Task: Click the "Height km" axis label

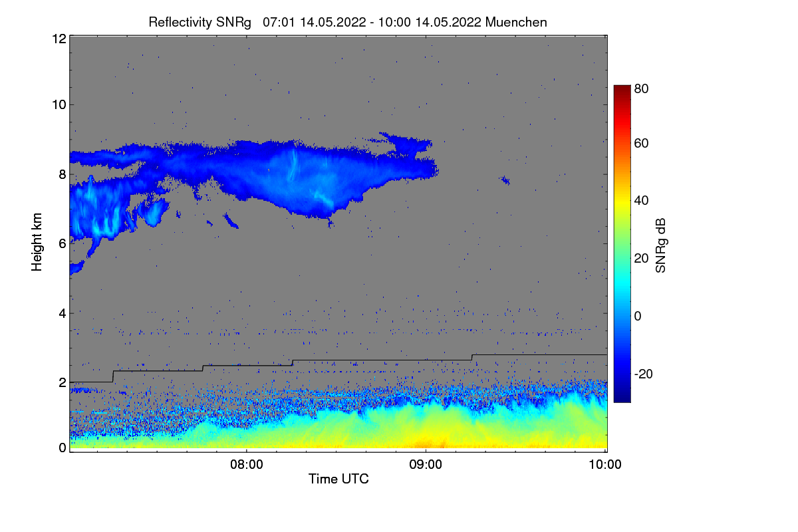Action: coord(37,243)
